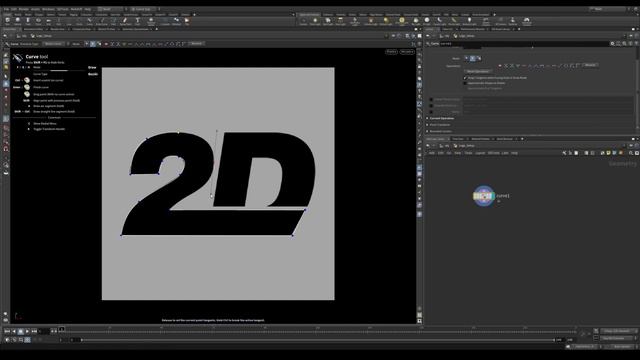Click Reverse button in viewport Curve toolbar
This screenshot has height=360, width=640.
pyautogui.click(x=196, y=44)
